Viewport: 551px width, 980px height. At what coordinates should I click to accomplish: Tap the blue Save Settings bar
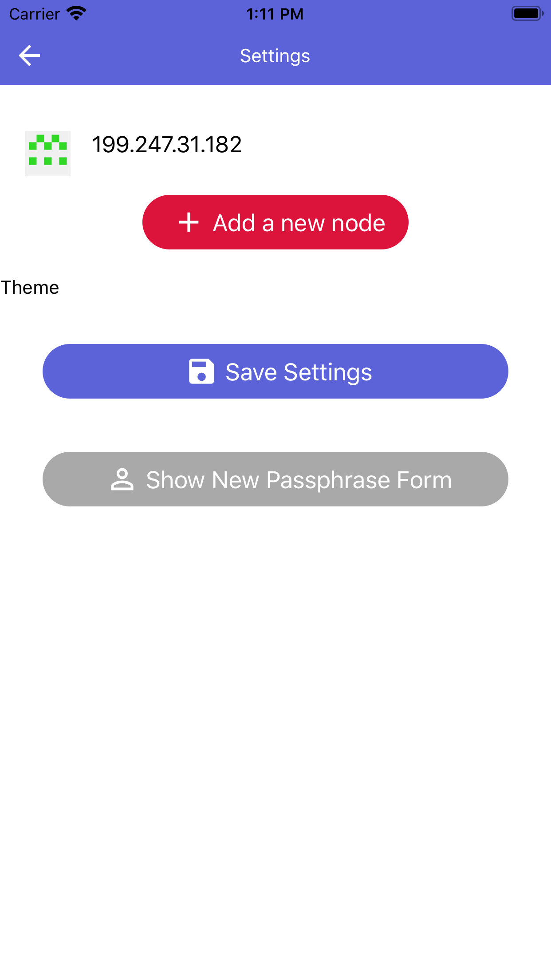[275, 372]
